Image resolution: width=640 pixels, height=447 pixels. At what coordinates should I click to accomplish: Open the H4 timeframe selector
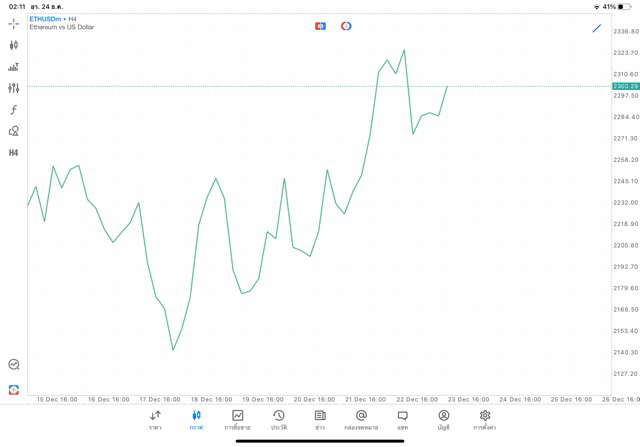pos(13,153)
